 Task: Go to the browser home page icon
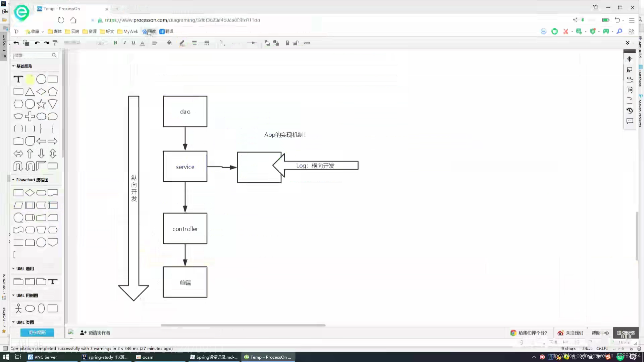click(x=73, y=20)
